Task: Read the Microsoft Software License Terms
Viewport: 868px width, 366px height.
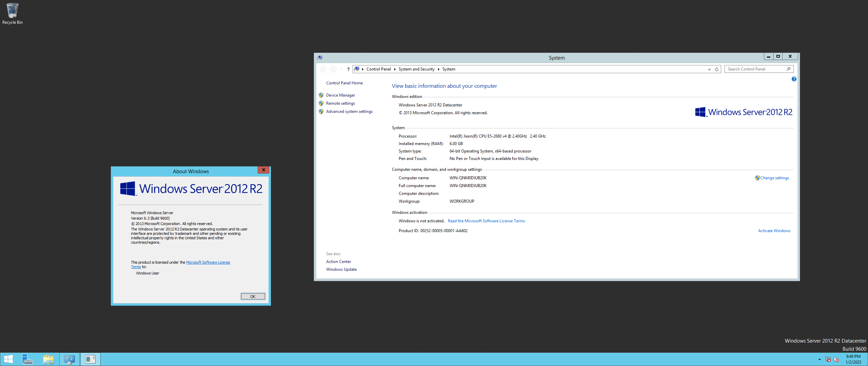Action: 486,221
